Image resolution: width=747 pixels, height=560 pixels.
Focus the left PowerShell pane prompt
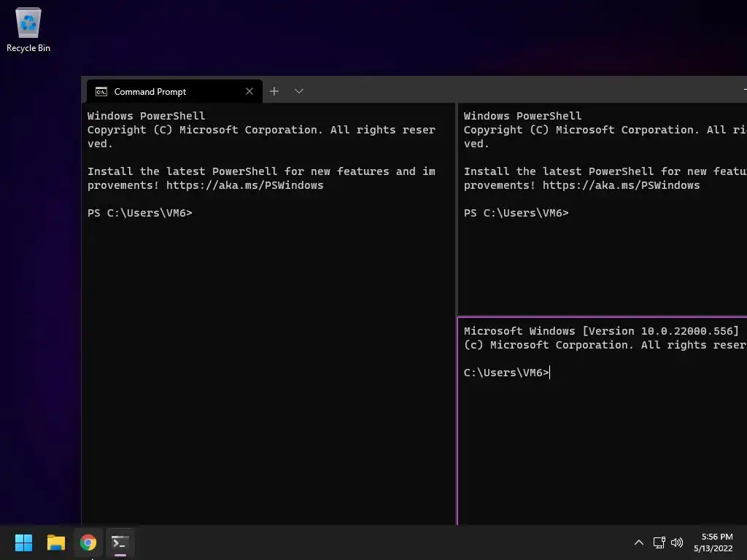140,213
